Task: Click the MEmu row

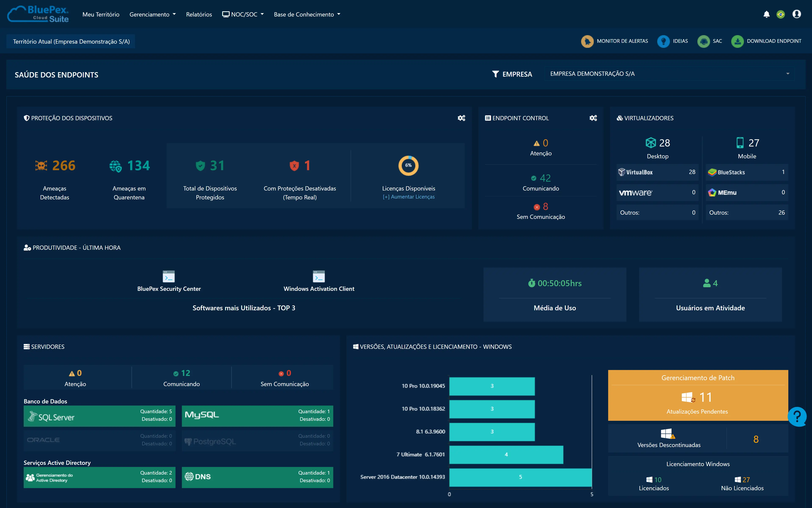Action: point(747,193)
